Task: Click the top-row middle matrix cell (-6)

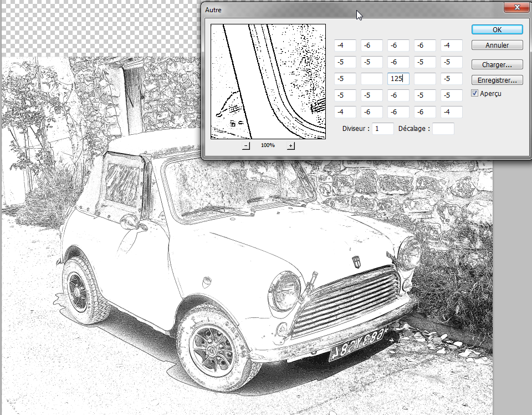Action: pyautogui.click(x=398, y=45)
